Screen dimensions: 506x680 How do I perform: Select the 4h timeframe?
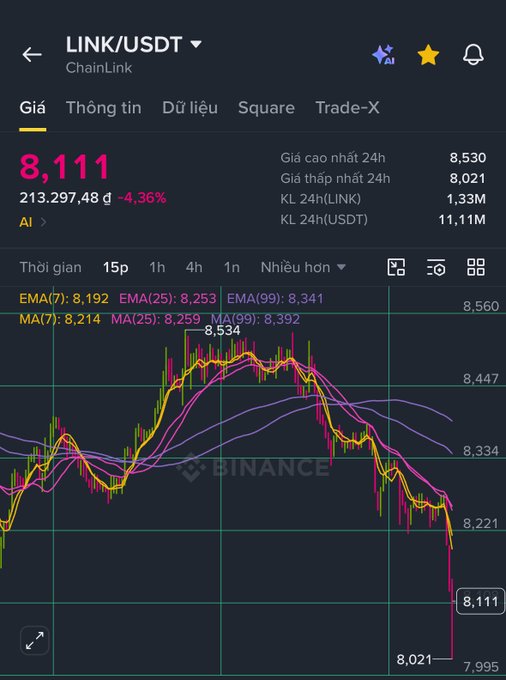194,267
